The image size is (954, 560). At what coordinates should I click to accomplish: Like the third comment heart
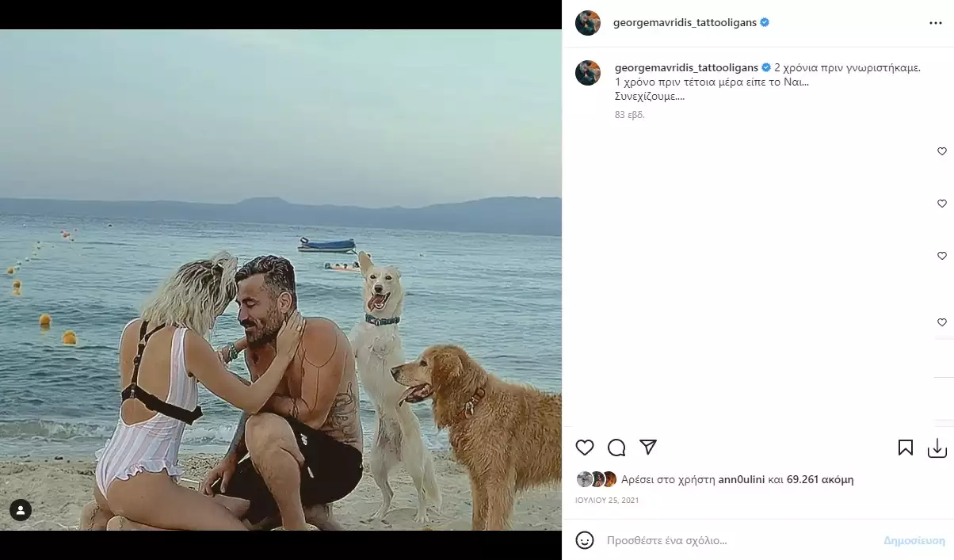click(x=942, y=256)
